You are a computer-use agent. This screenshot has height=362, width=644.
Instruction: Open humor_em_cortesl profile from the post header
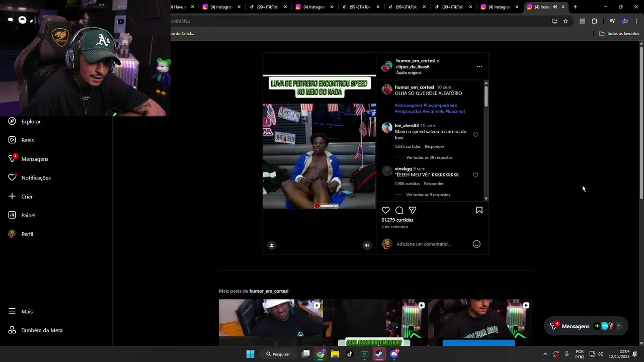(x=415, y=61)
